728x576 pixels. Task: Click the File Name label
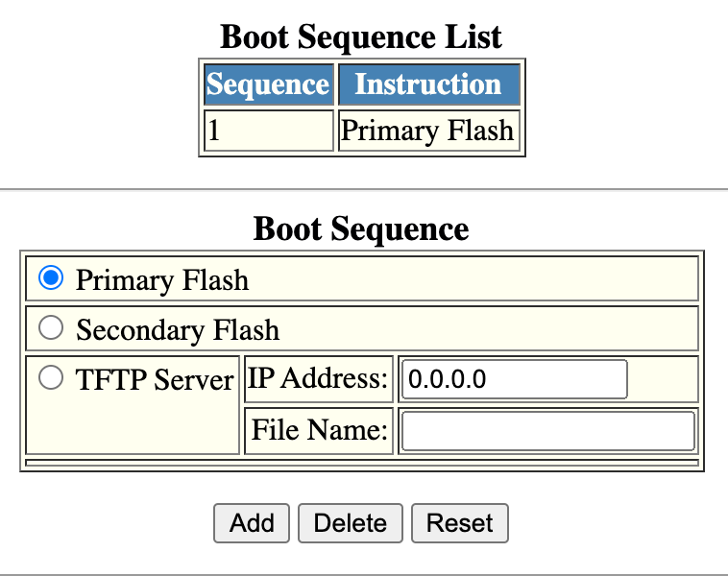tap(318, 431)
